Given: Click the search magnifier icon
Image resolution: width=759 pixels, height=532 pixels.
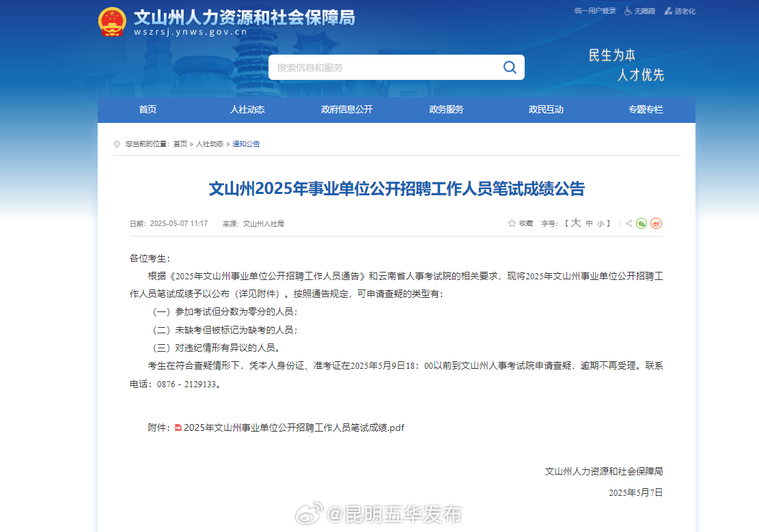Looking at the screenshot, I should pos(510,67).
